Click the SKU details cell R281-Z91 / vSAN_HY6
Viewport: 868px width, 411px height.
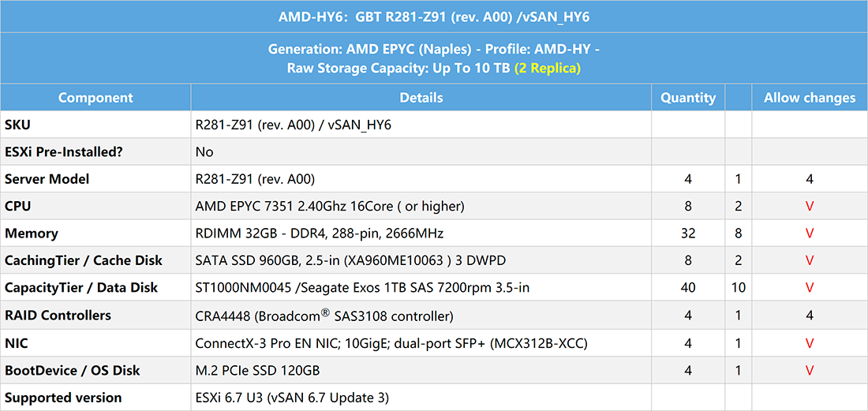tap(421, 125)
